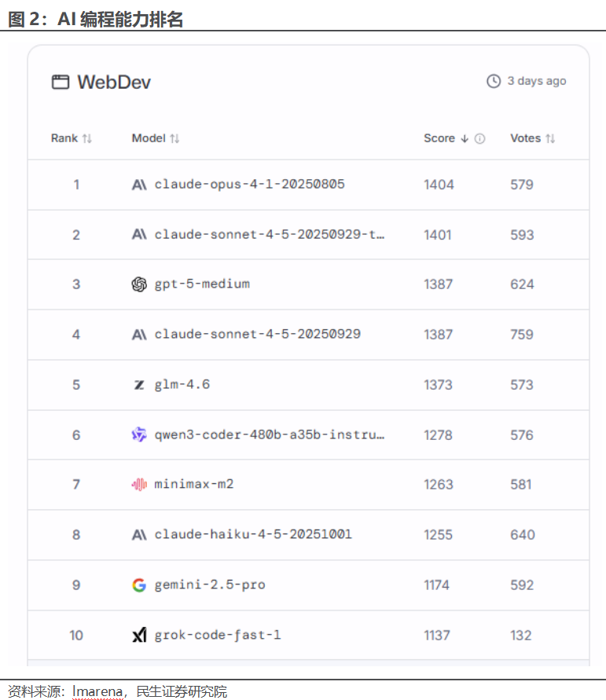This screenshot has width=606, height=700.
Task: Click the clock icon beside 3 days ago
Action: pos(494,81)
